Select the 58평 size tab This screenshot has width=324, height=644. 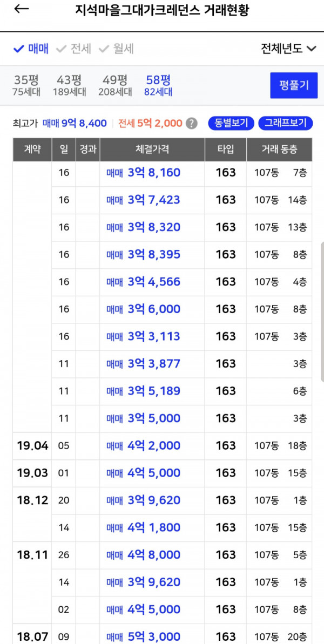click(x=158, y=85)
